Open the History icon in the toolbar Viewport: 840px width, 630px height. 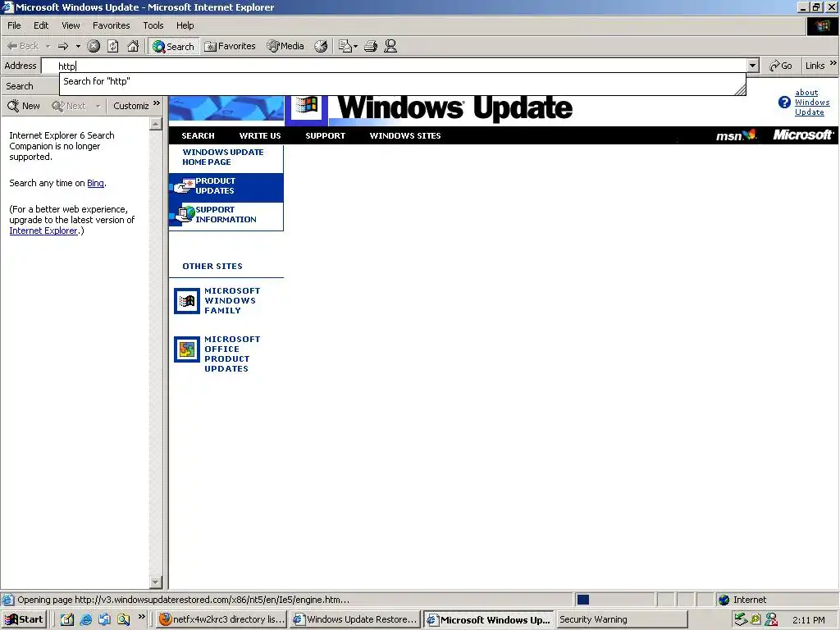[x=321, y=46]
